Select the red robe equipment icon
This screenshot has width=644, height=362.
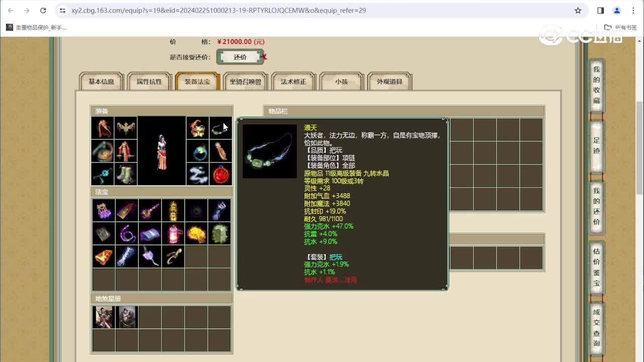tap(126, 151)
